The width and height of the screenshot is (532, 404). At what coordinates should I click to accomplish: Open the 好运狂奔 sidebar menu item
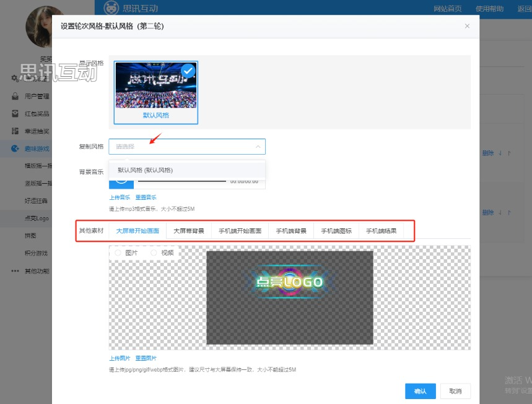point(36,200)
